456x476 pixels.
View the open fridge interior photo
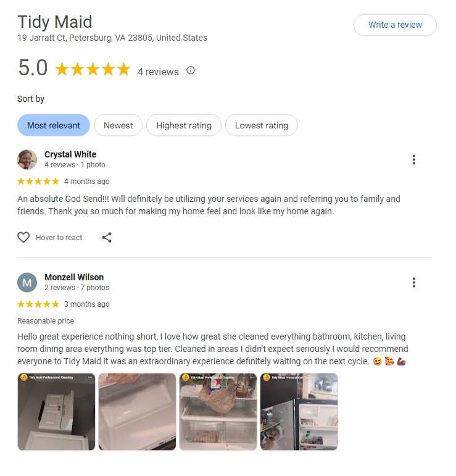point(218,412)
